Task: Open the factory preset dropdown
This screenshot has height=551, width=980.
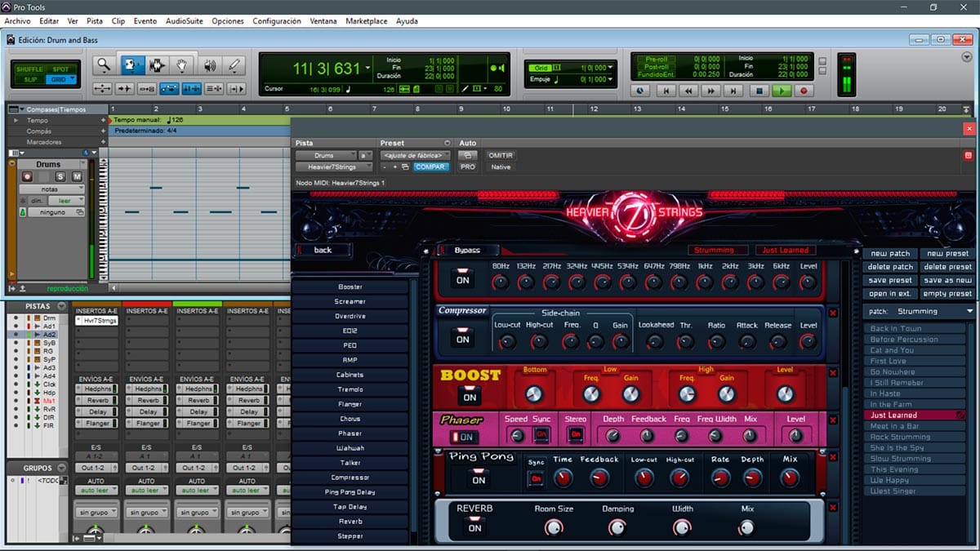Action: click(415, 155)
